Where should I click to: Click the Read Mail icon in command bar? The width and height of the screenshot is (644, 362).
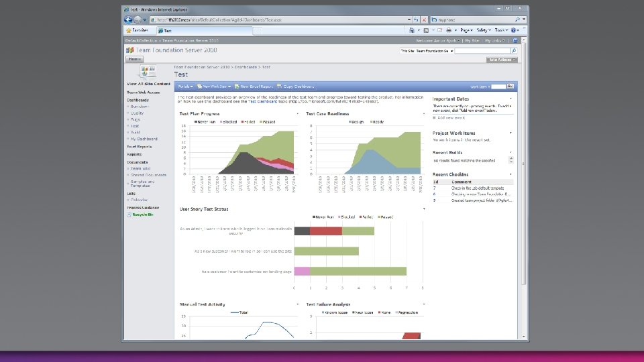click(x=440, y=30)
